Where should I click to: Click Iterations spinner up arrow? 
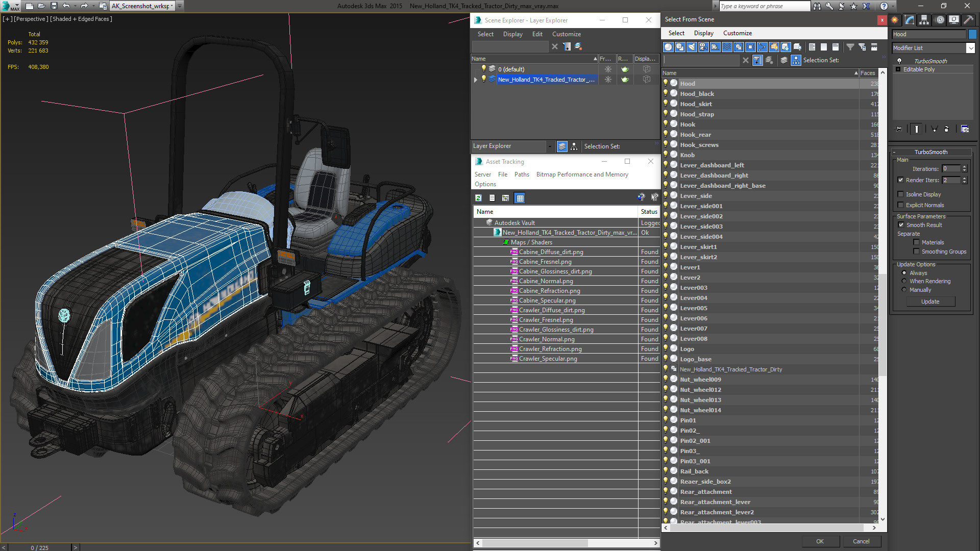[x=964, y=167]
